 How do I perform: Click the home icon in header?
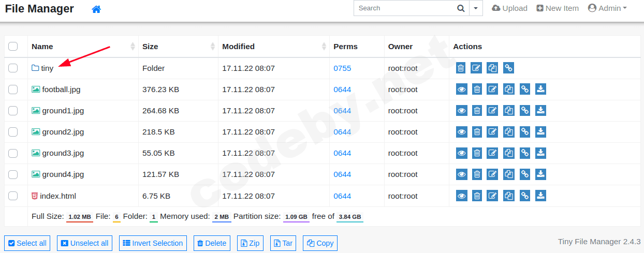(96, 9)
